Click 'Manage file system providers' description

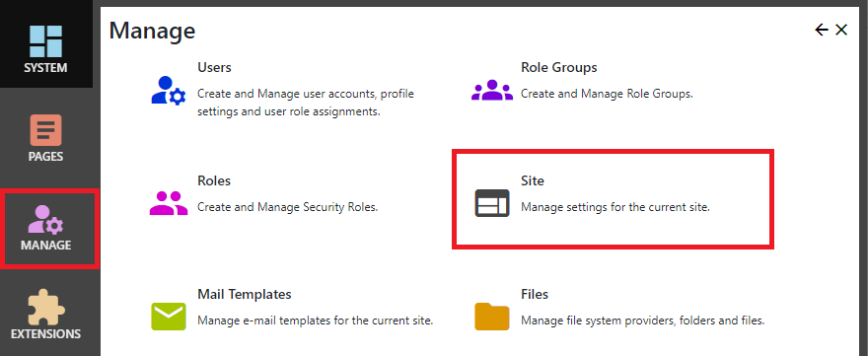tap(643, 320)
